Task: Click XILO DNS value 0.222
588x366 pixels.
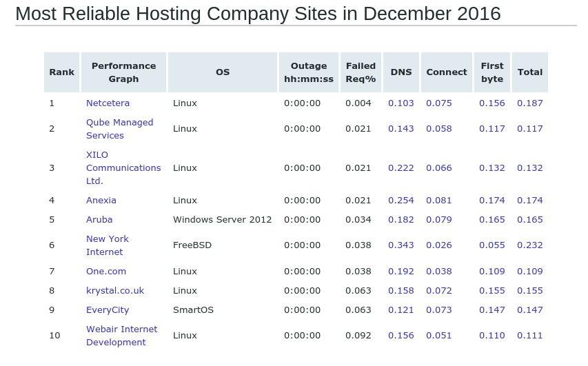Action: [401, 168]
